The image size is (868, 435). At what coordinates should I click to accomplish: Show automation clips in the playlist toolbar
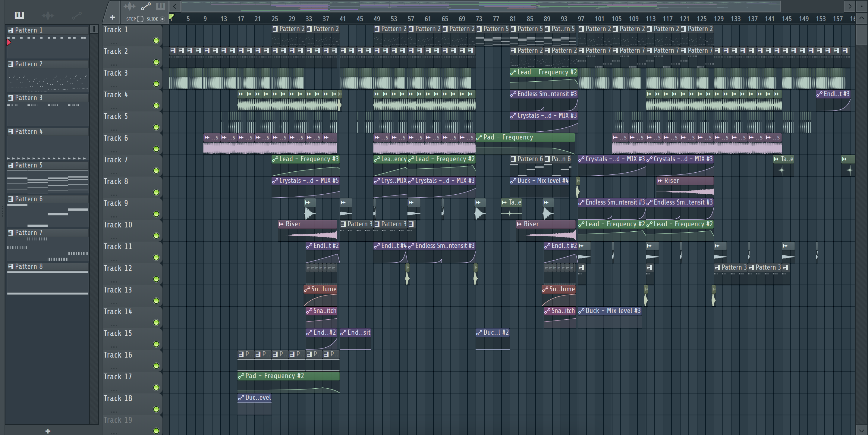[x=146, y=6]
